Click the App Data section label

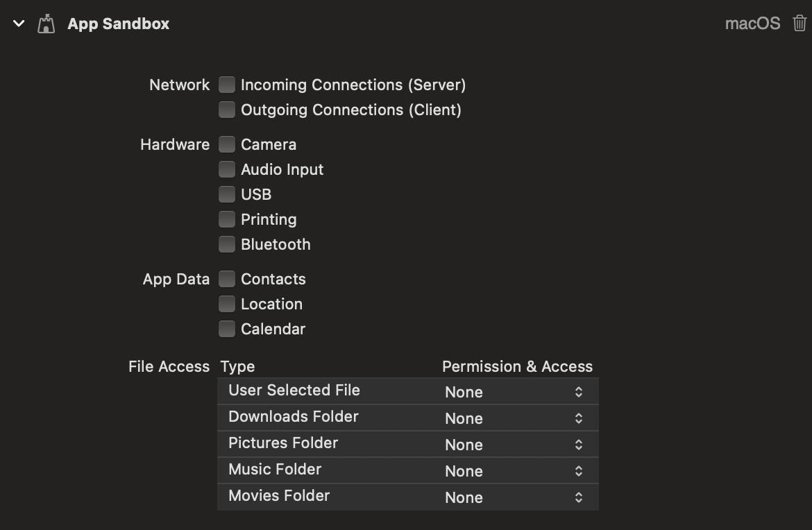point(176,280)
